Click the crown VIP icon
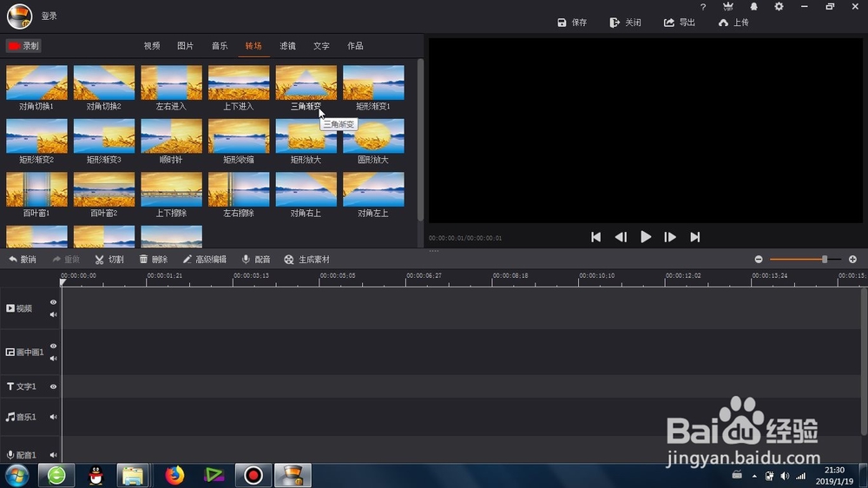868x488 pixels. pos(728,7)
